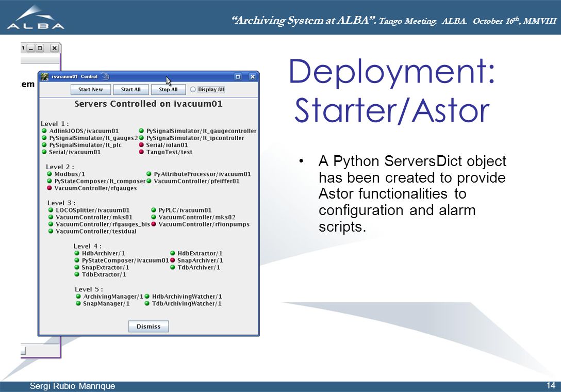Click the Start New button
561x392 pixels.
91,90
